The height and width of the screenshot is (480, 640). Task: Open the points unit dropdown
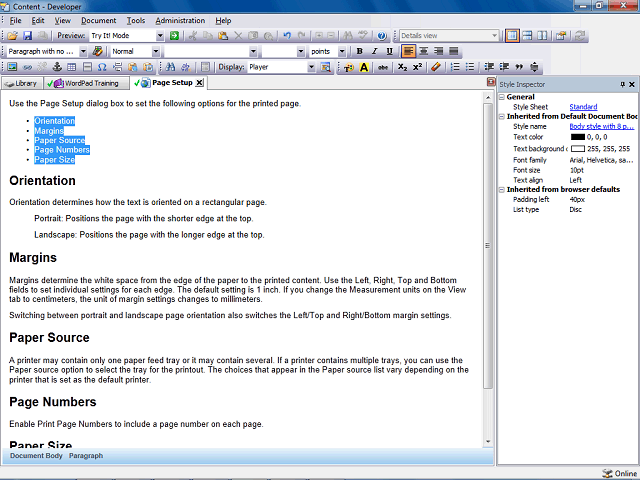click(342, 51)
